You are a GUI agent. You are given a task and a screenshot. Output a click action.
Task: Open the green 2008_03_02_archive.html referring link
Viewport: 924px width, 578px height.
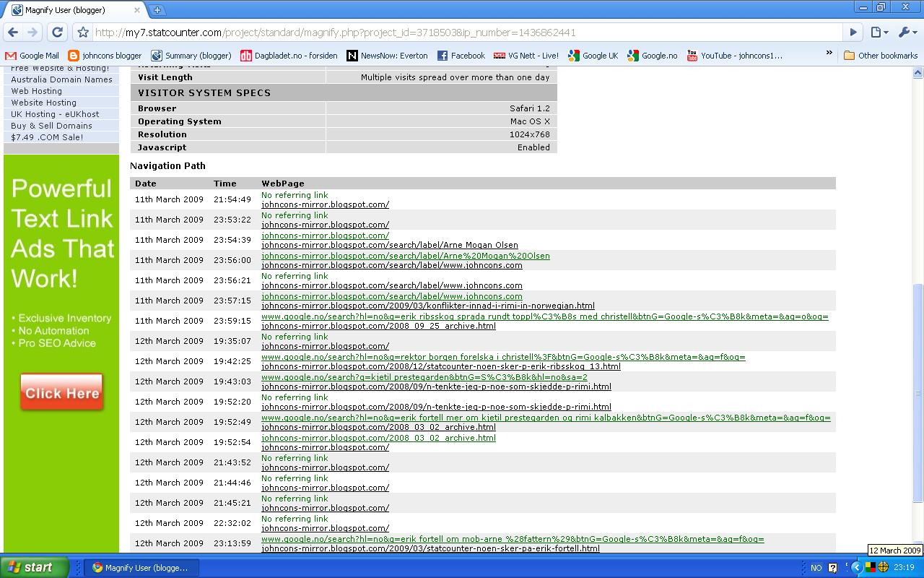[378, 438]
